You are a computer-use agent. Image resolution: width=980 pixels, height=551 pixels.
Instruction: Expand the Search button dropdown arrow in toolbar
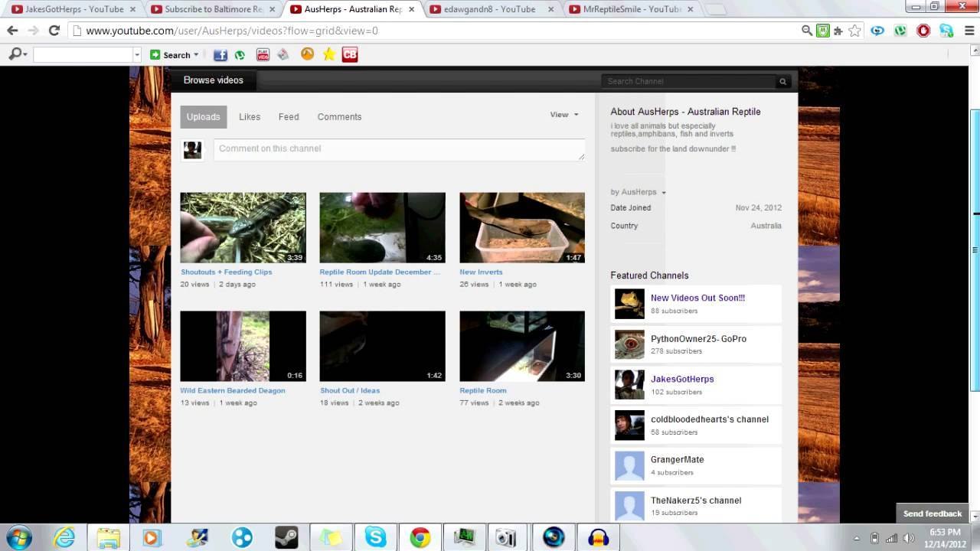coord(196,54)
